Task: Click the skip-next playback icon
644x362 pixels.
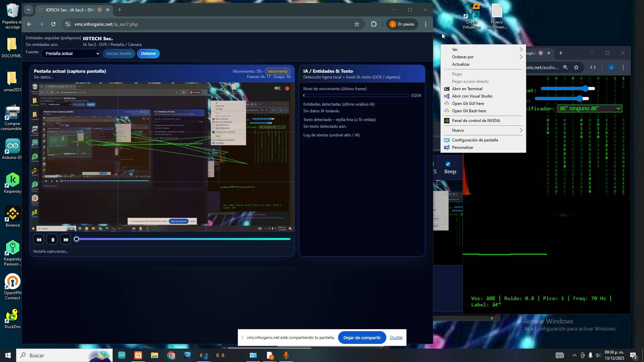Action: [66, 240]
